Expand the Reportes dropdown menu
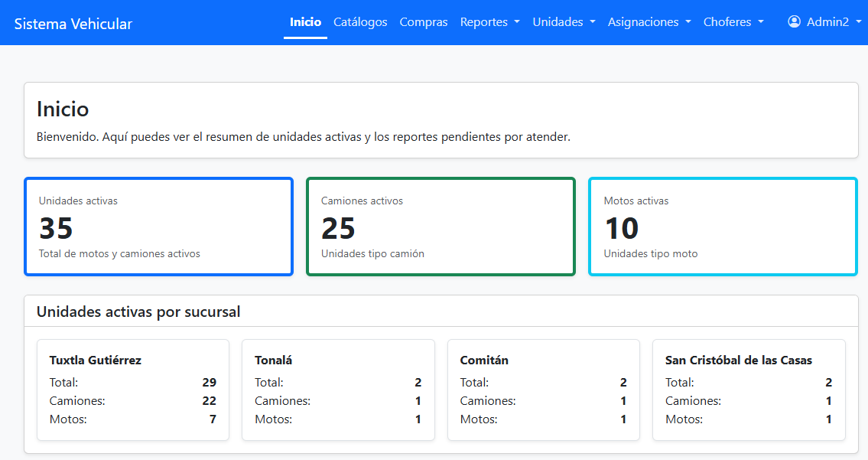This screenshot has width=868, height=460. 490,22
